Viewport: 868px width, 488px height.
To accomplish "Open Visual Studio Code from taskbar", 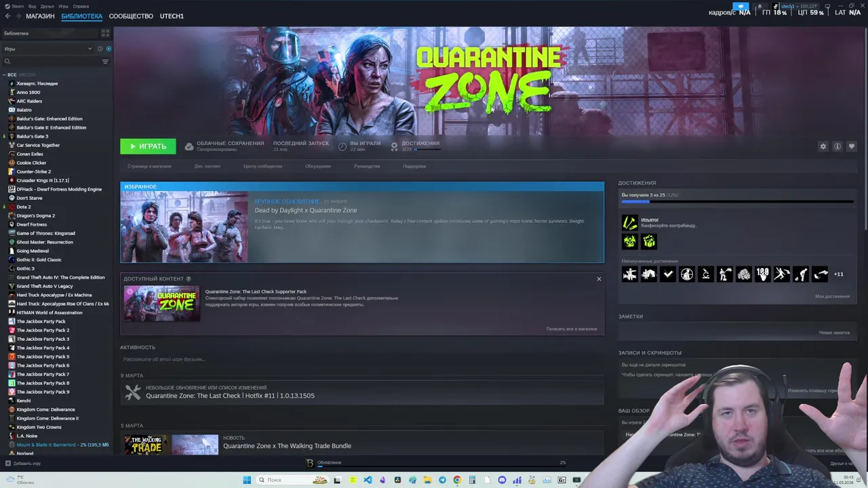I will pos(368,480).
